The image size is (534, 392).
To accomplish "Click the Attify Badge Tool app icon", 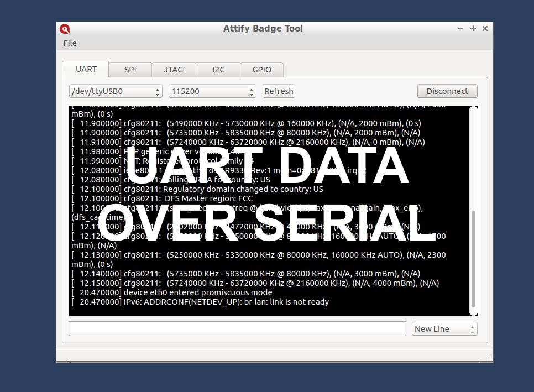I will [x=65, y=29].
